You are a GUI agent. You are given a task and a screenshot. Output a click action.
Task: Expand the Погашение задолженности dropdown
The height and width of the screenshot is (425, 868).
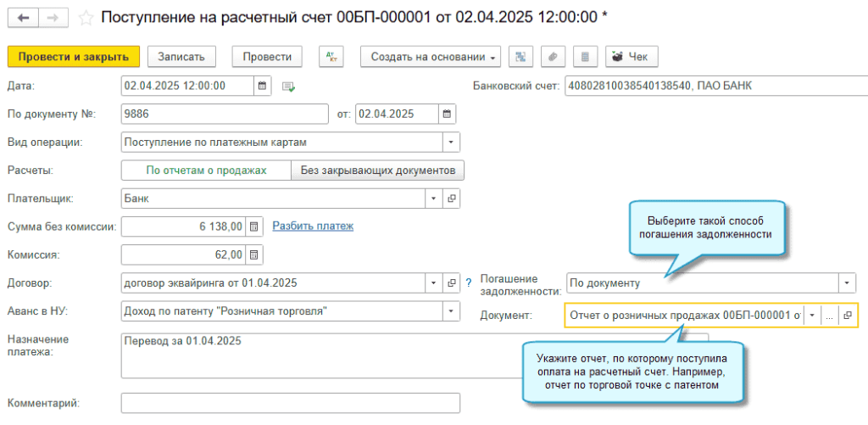847,282
